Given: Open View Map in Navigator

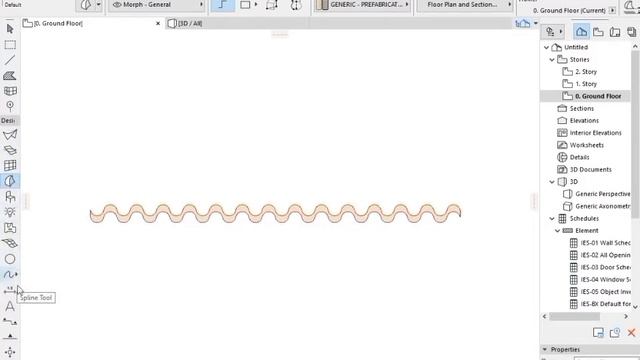Looking at the screenshot, I should pos(598,32).
